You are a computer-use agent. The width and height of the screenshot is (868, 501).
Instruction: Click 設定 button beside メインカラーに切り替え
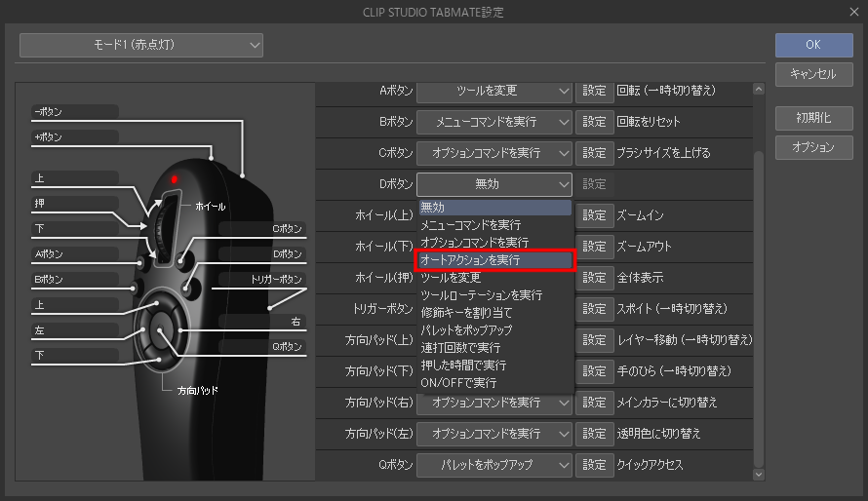point(595,403)
